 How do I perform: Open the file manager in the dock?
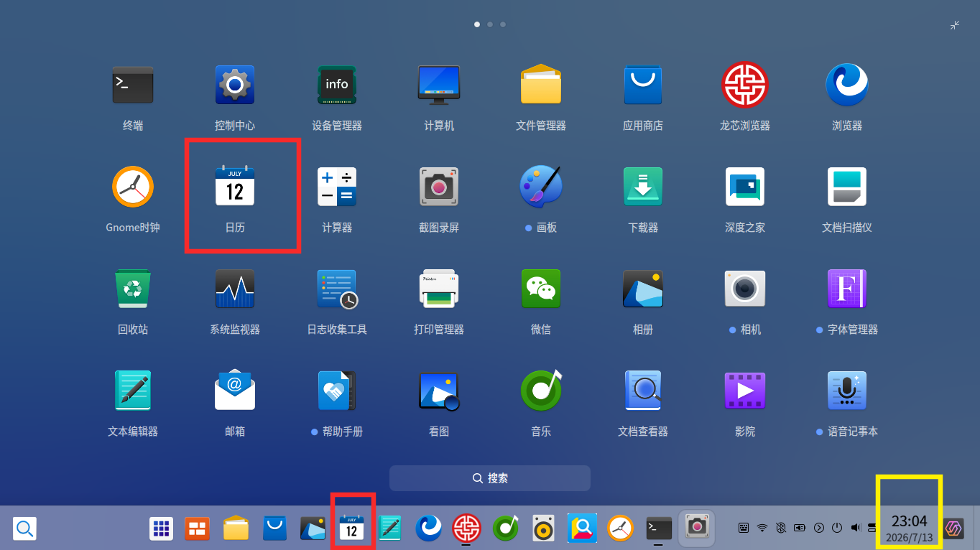236,529
